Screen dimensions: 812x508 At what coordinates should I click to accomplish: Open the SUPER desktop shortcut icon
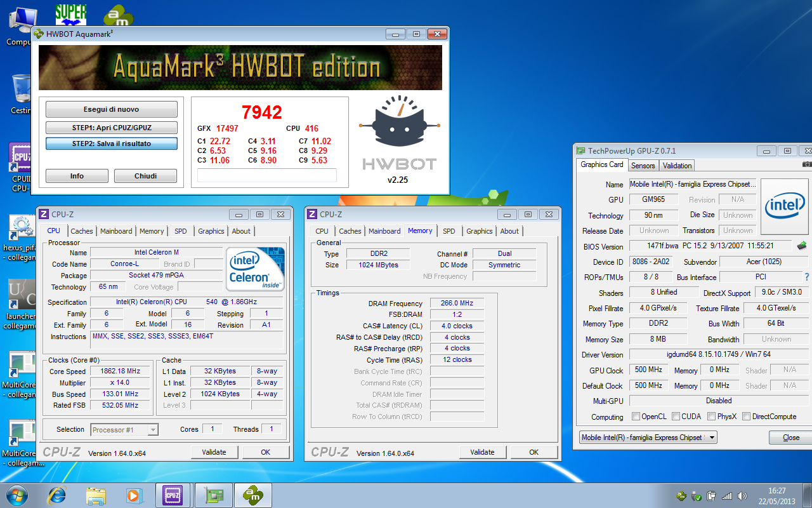click(x=70, y=14)
